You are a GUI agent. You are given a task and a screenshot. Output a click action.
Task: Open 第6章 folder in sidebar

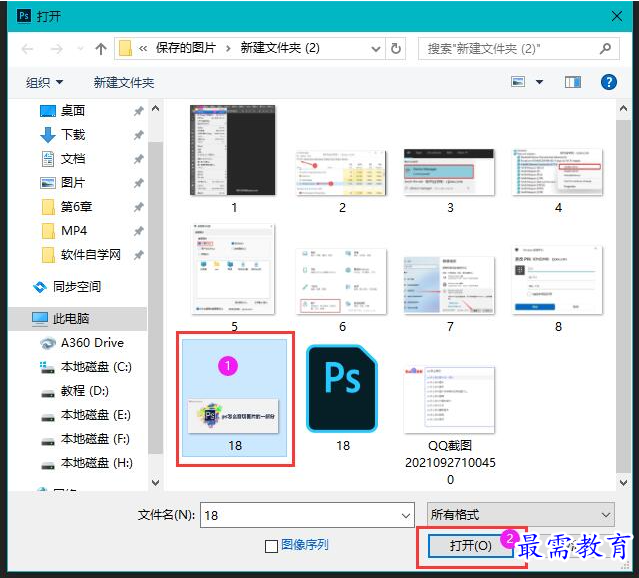[x=77, y=207]
